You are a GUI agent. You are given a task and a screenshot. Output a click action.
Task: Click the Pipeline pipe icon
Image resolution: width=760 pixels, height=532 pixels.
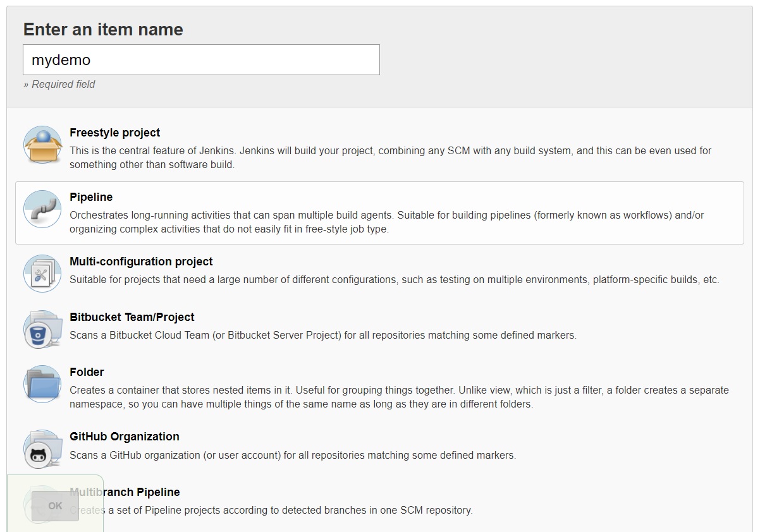[x=42, y=209]
